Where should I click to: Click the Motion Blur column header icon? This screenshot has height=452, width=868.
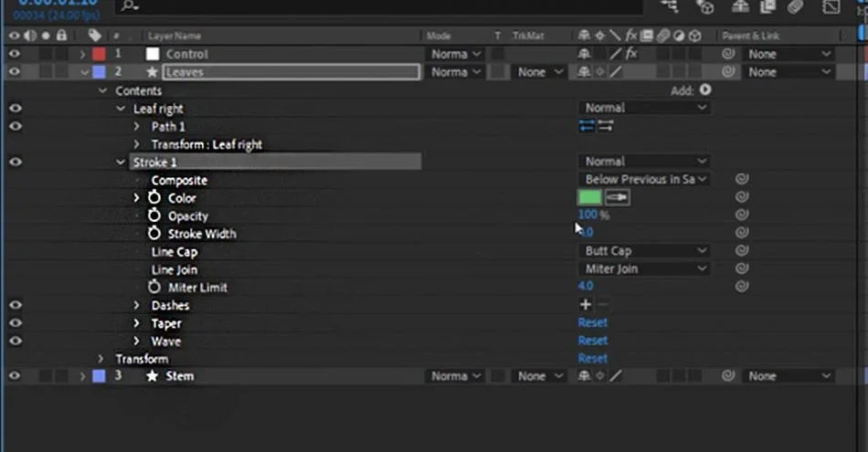(663, 36)
